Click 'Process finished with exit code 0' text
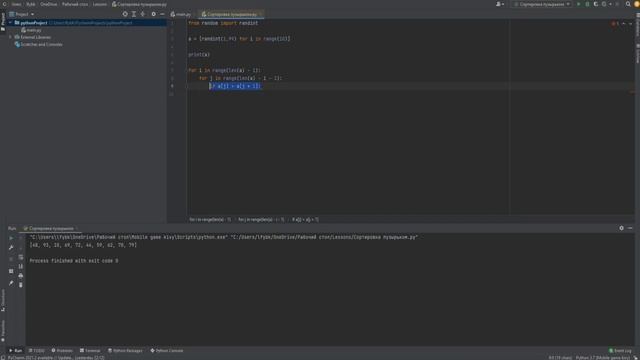 coord(74,260)
